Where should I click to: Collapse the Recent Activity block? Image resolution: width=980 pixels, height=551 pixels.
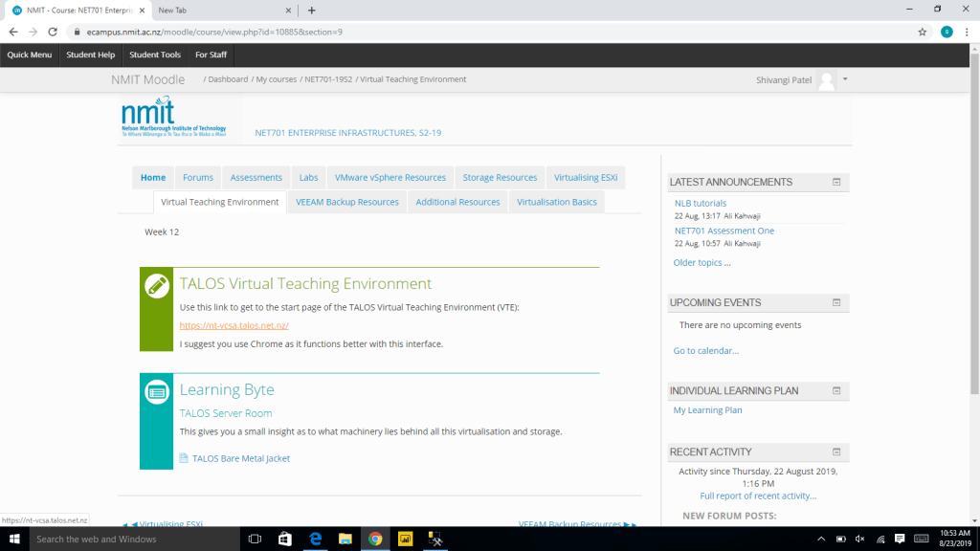click(835, 452)
